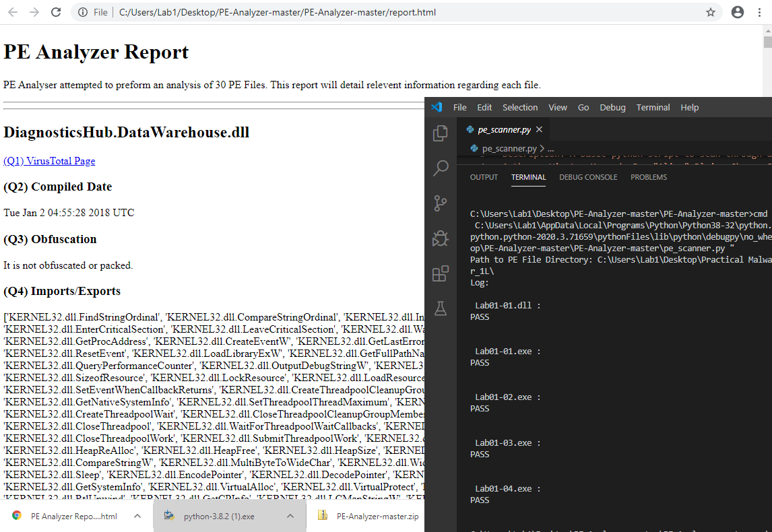
Task: Click the python-3.8.2 installer download icon
Action: pyautogui.click(x=169, y=516)
